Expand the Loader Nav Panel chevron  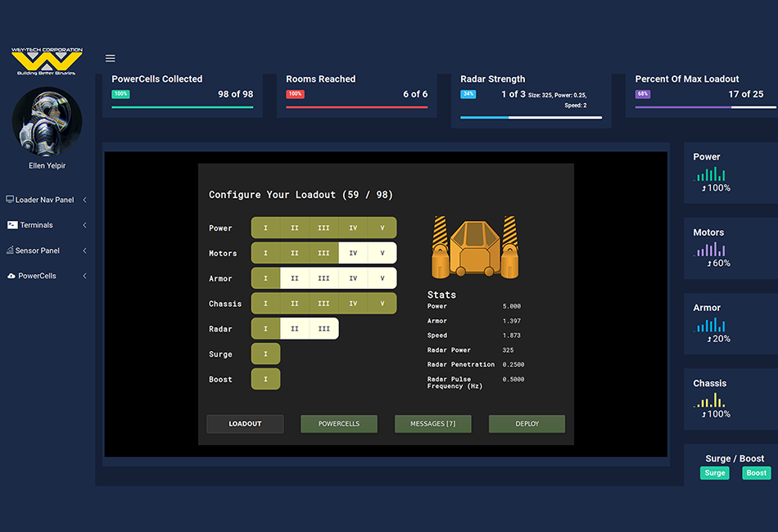[85, 200]
